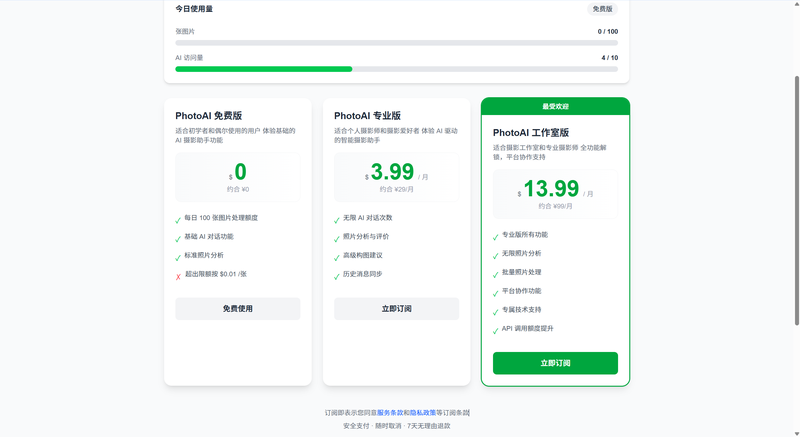Image resolution: width=800 pixels, height=437 pixels.
Task: Click checkmark beside 基础 AI 对话功能
Action: tap(178, 239)
